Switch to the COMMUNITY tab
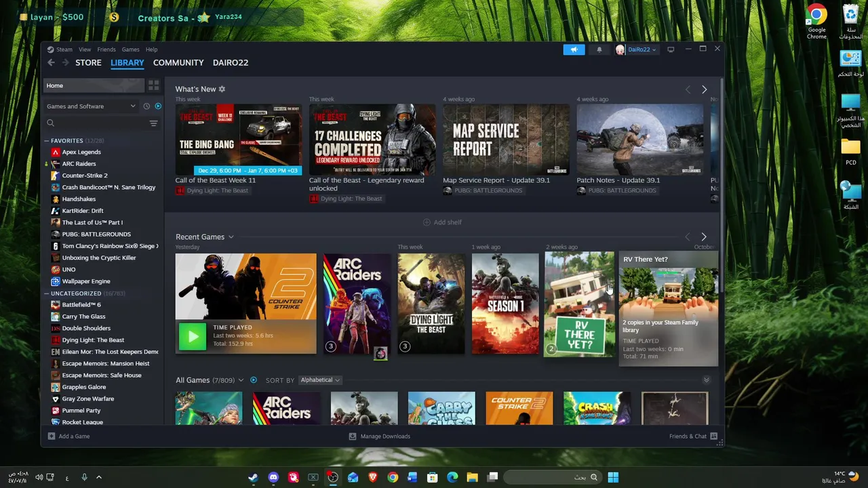868x488 pixels. coord(178,62)
